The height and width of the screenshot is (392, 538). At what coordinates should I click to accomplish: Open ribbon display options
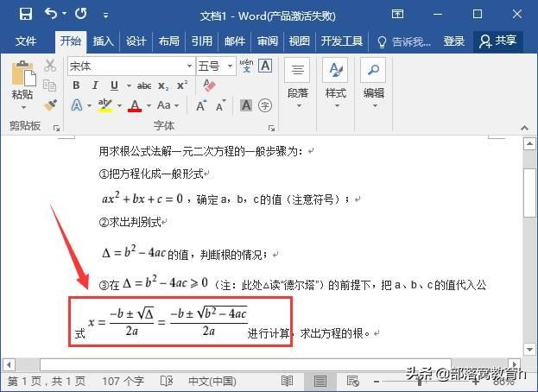397,14
